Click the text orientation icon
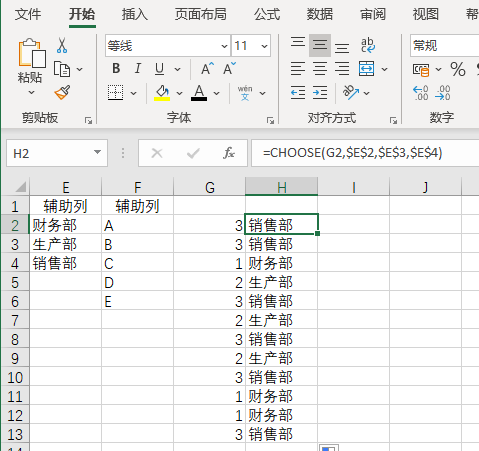Image resolution: width=479 pixels, height=451 pixels. coord(351,93)
